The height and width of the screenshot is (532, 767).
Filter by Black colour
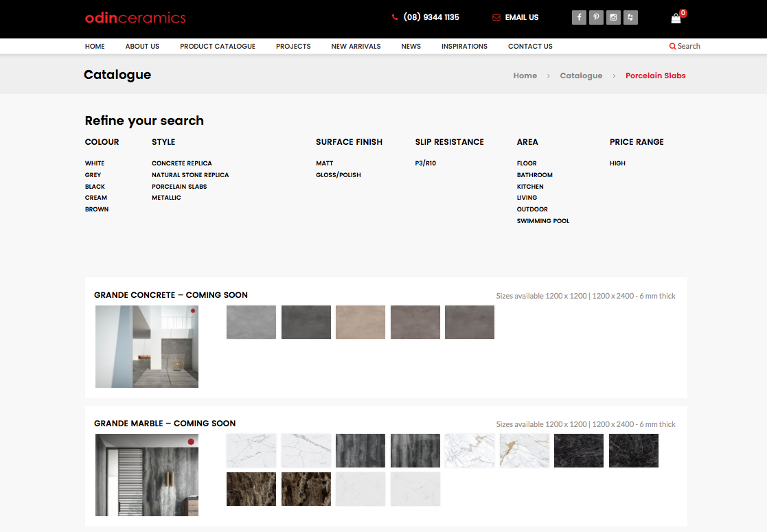point(95,187)
